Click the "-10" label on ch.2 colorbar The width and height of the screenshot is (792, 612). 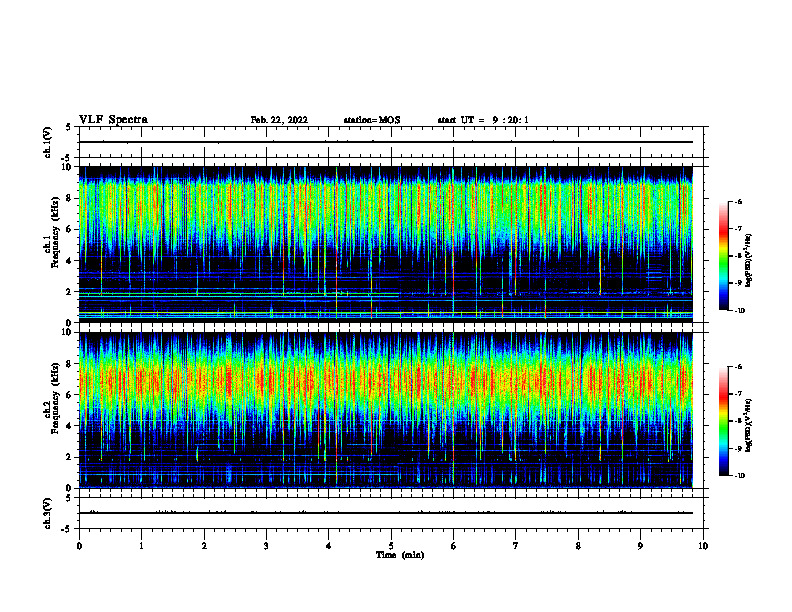[x=739, y=476]
